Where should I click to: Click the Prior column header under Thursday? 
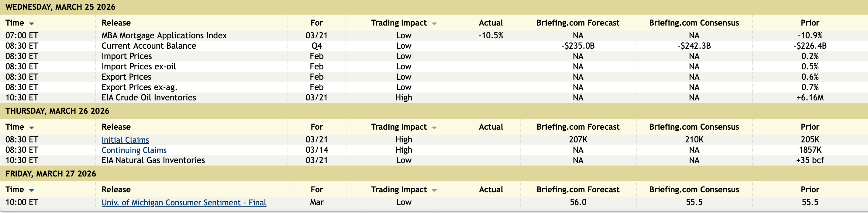[x=810, y=127]
